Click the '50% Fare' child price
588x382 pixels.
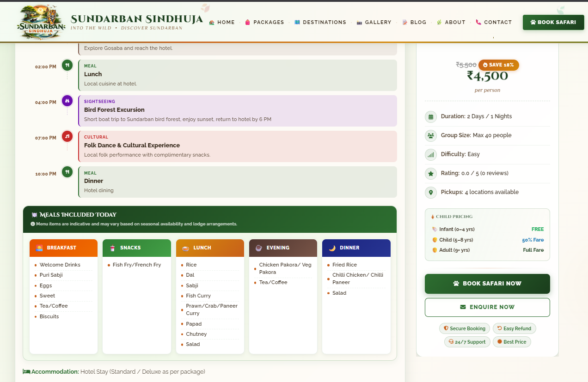[533, 240]
